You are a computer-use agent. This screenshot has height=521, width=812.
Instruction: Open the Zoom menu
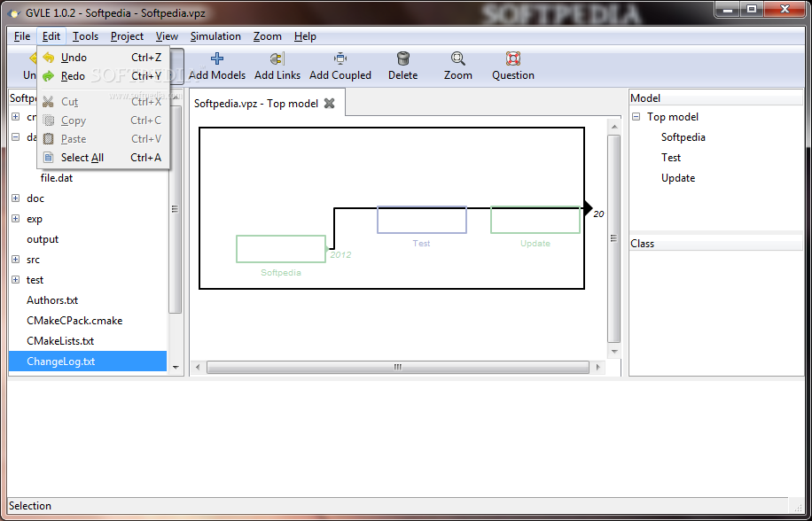267,36
